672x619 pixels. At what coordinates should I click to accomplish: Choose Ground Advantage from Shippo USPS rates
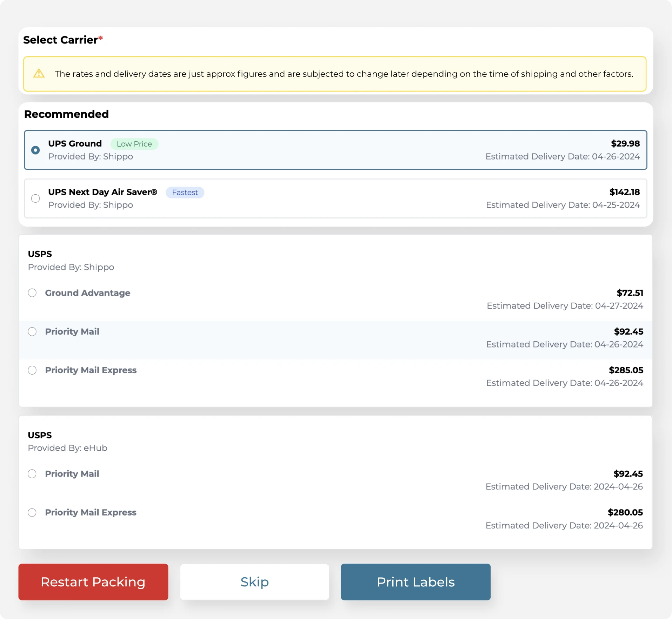point(32,293)
